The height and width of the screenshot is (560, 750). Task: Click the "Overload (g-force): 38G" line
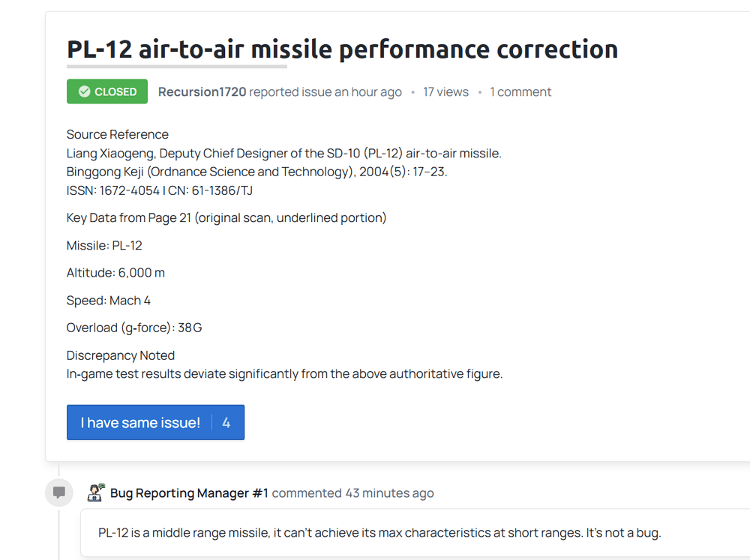pyautogui.click(x=134, y=328)
